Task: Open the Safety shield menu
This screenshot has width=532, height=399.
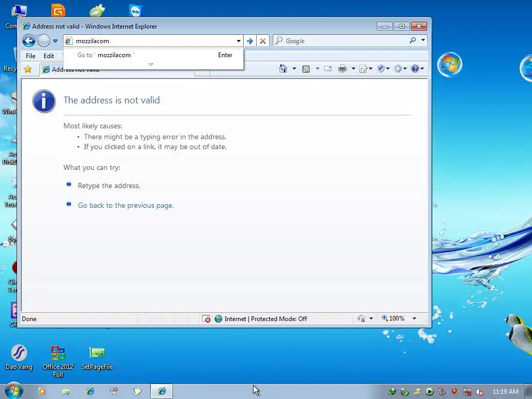Action: (x=383, y=69)
